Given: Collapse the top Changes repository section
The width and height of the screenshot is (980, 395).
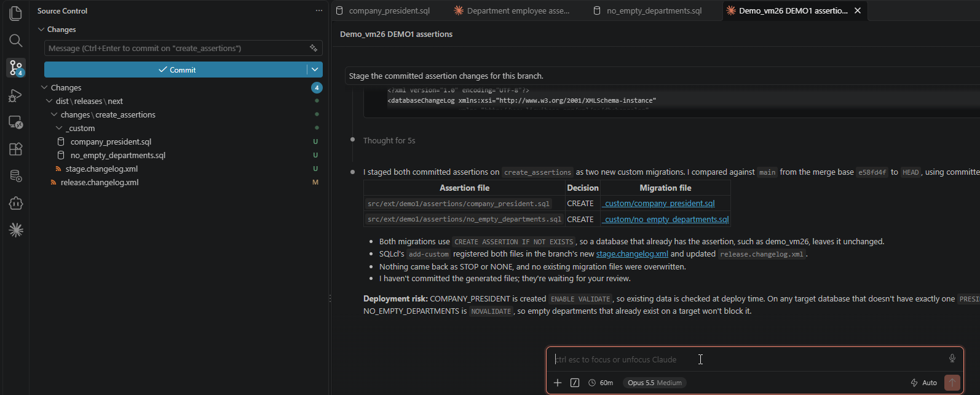Looking at the screenshot, I should point(42,29).
